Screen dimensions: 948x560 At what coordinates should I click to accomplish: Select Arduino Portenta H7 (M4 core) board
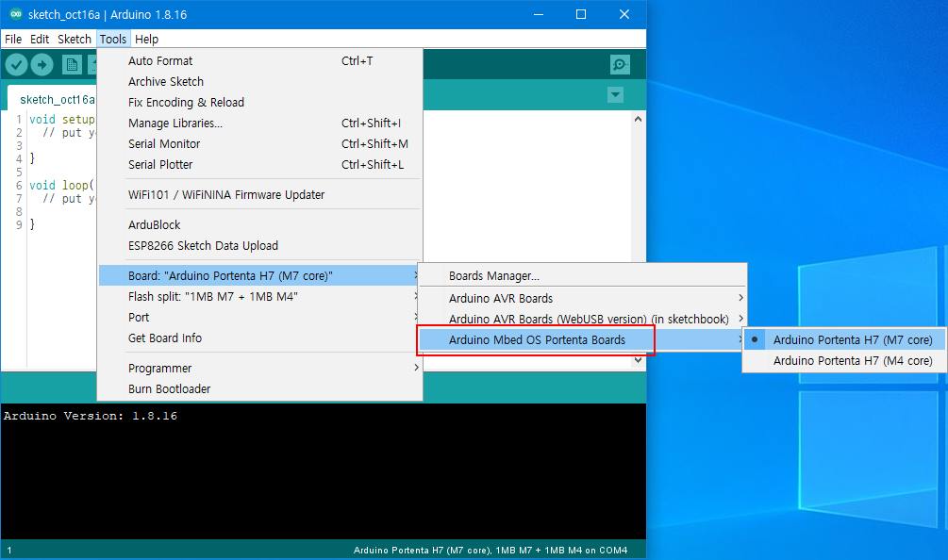[844, 361]
